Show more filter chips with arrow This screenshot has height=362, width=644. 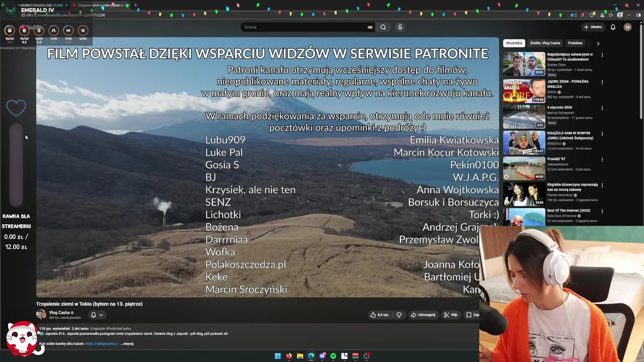tap(598, 43)
